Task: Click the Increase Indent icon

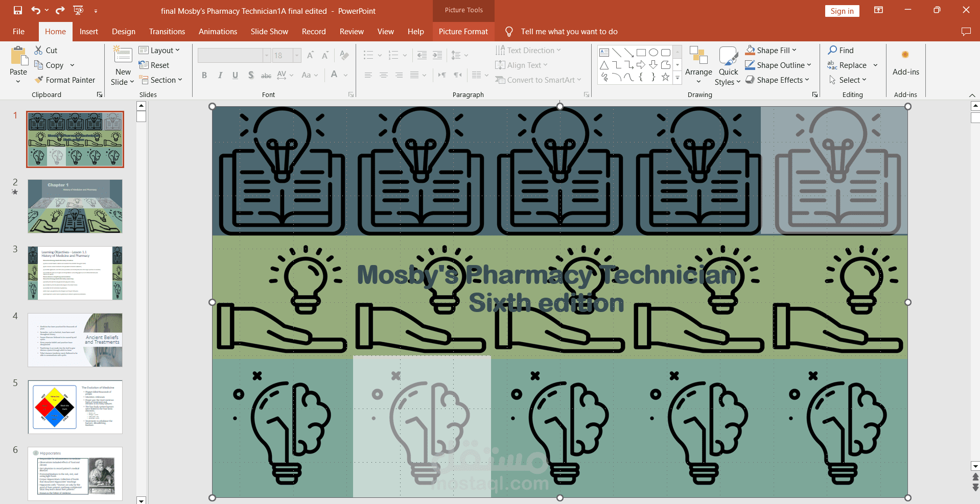Action: pos(437,55)
